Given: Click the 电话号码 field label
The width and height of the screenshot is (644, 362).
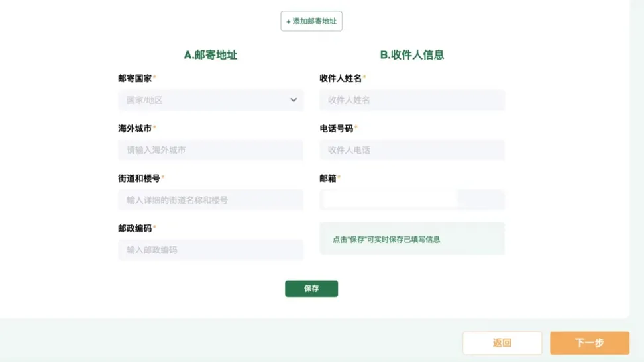Looking at the screenshot, I should click(337, 128).
